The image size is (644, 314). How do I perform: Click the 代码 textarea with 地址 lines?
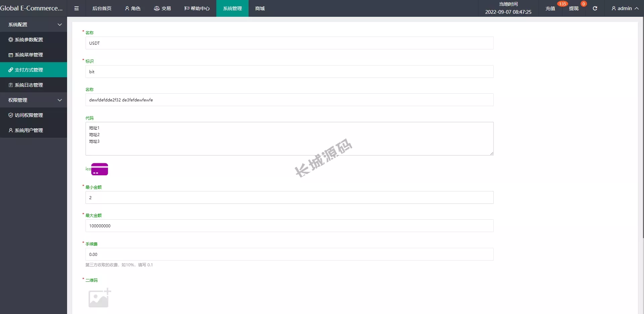pos(289,139)
